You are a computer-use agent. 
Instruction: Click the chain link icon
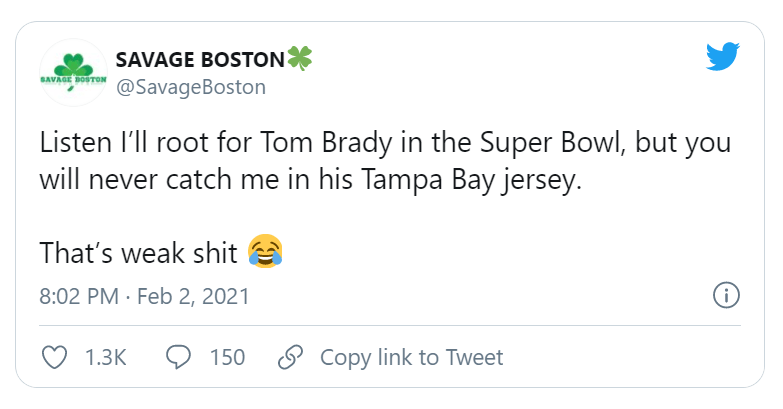click(x=289, y=357)
